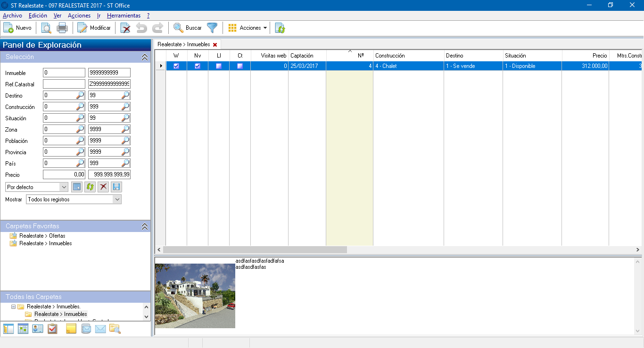Image resolution: width=644 pixels, height=348 pixels.
Task: Click the calendar grid icon at bottom
Action: click(23, 329)
